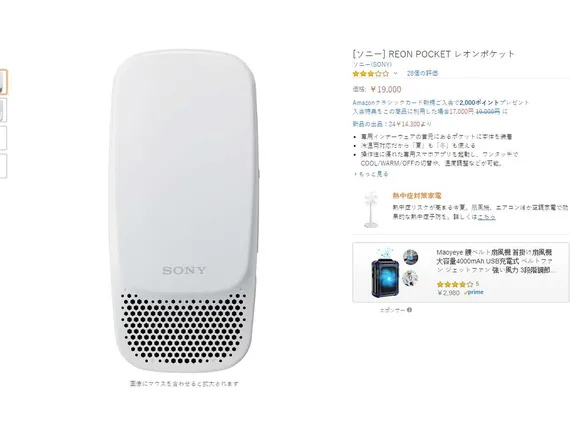Select the fourth product image thumbnail
The width and height of the screenshot is (570, 428).
(3, 166)
